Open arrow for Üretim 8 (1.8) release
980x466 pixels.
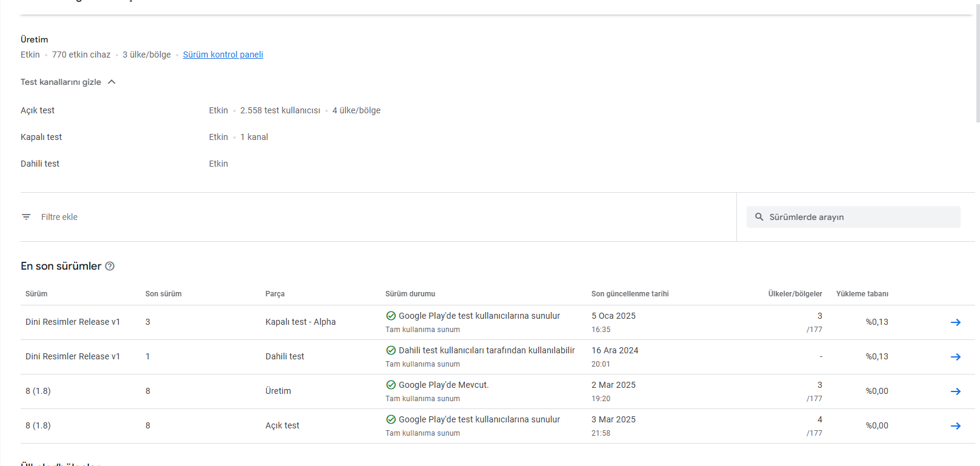pos(956,391)
